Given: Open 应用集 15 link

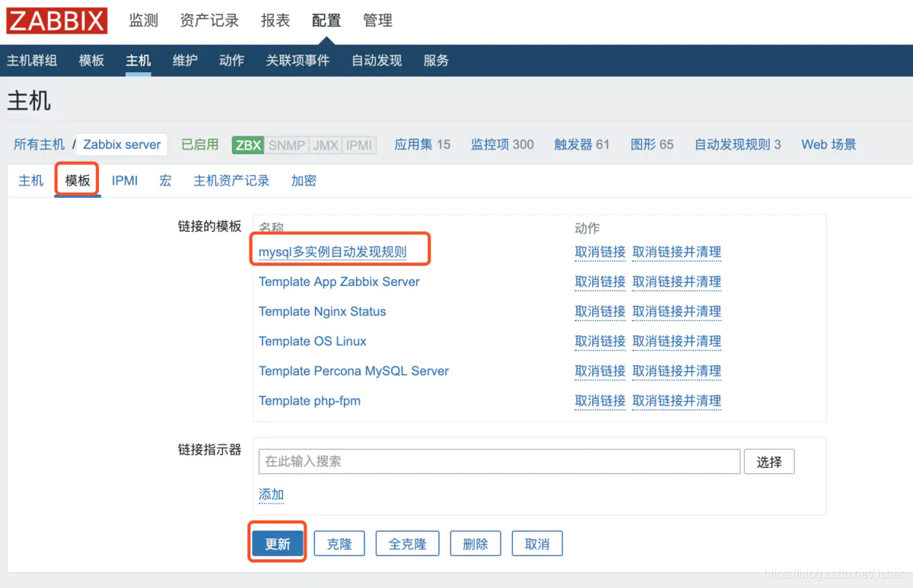Looking at the screenshot, I should click(x=422, y=145).
